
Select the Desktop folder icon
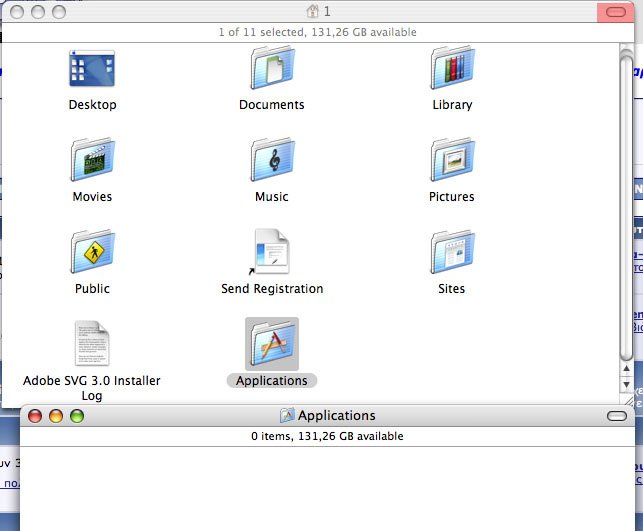point(92,68)
